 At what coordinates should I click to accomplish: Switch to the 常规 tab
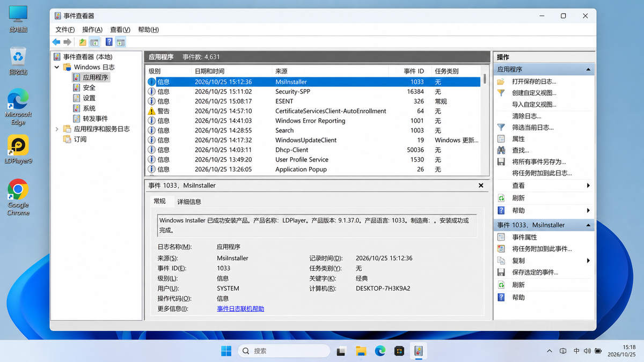[159, 201]
